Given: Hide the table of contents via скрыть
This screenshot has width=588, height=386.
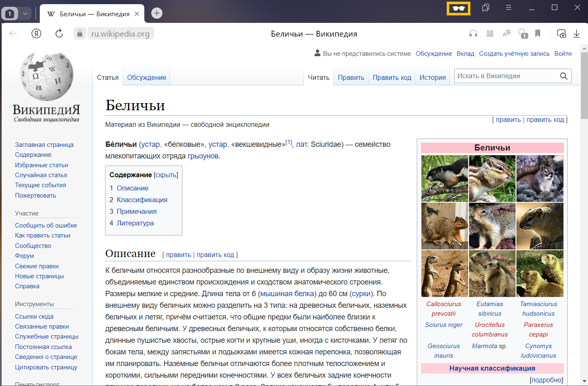Looking at the screenshot, I should [166, 175].
